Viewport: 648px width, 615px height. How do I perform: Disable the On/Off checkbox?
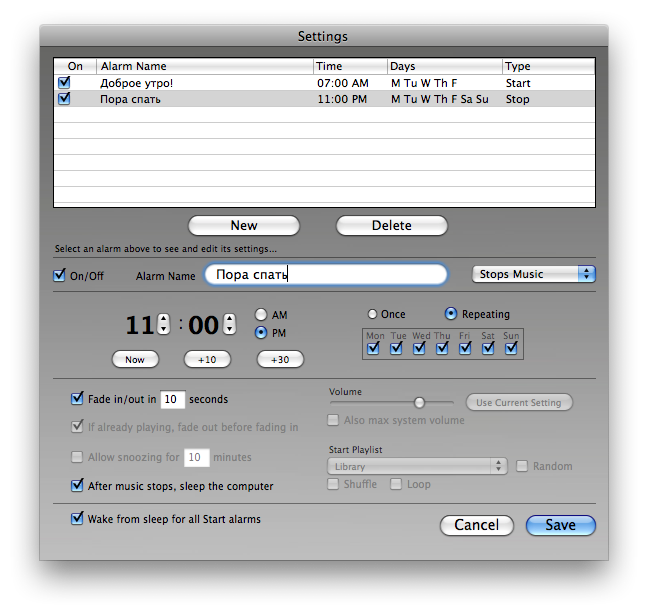pos(60,275)
